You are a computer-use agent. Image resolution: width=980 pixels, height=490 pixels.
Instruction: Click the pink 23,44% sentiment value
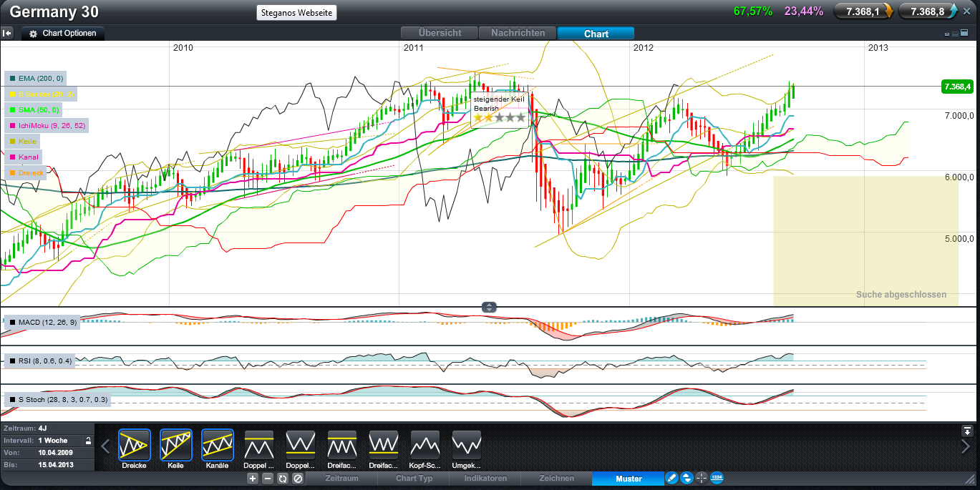coord(804,11)
